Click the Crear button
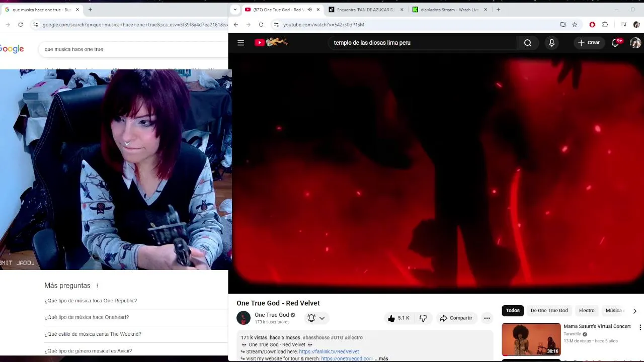 click(589, 43)
